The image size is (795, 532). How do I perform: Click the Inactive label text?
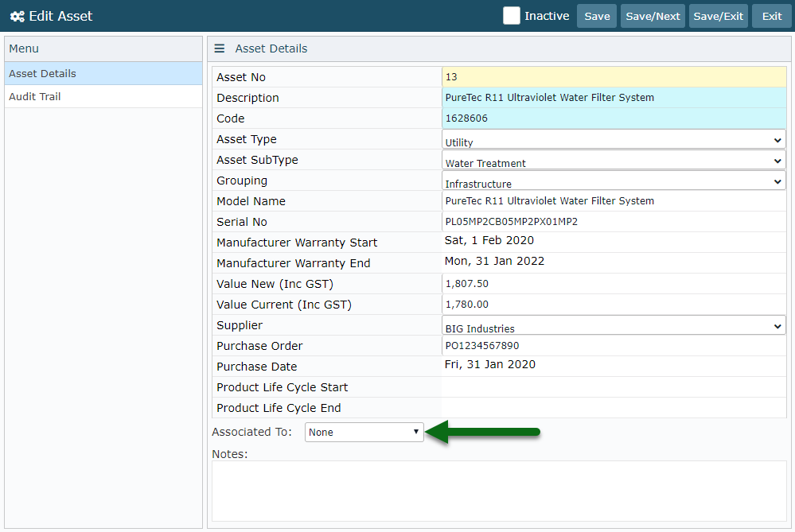pyautogui.click(x=547, y=16)
